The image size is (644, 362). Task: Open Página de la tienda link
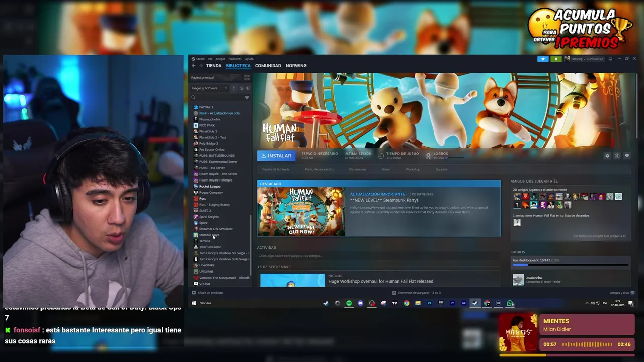[276, 169]
